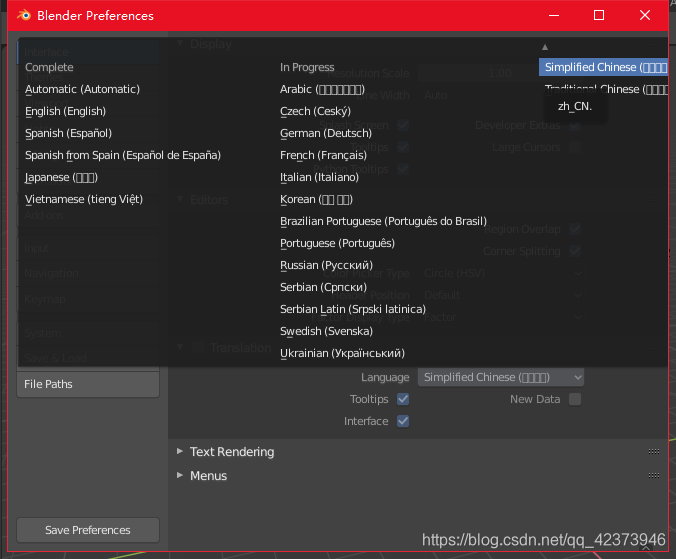
Task: Select Japanese language option
Action: coord(61,177)
